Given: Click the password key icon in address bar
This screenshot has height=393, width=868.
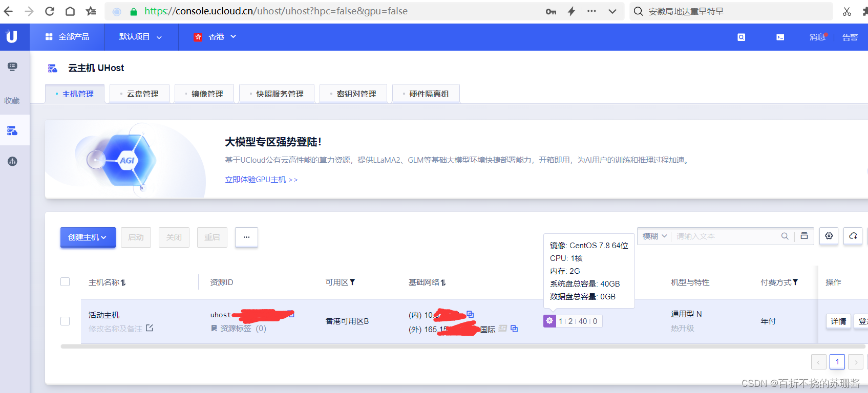Looking at the screenshot, I should [551, 11].
